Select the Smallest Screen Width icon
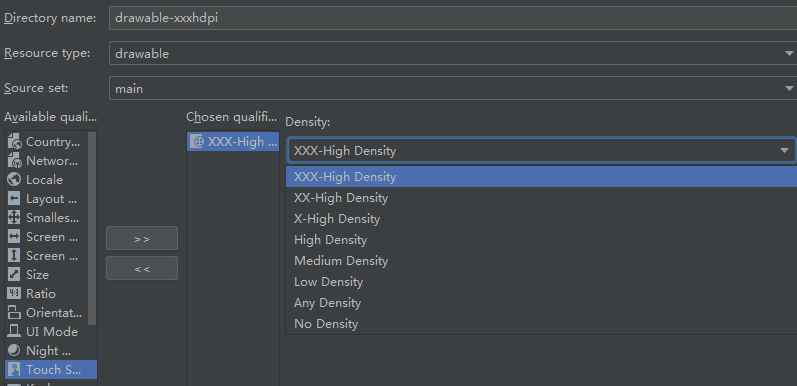The height and width of the screenshot is (386, 797). tap(14, 218)
